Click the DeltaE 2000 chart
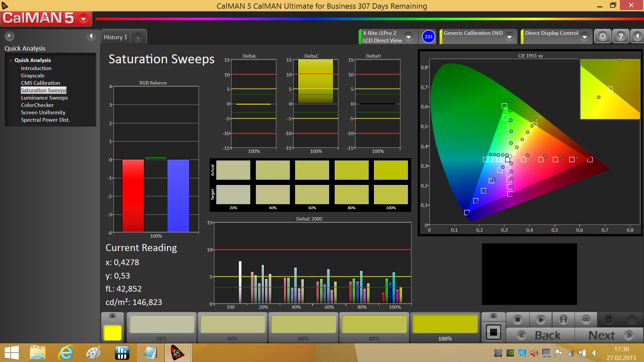Screen dimensions: 644x362 313,263
